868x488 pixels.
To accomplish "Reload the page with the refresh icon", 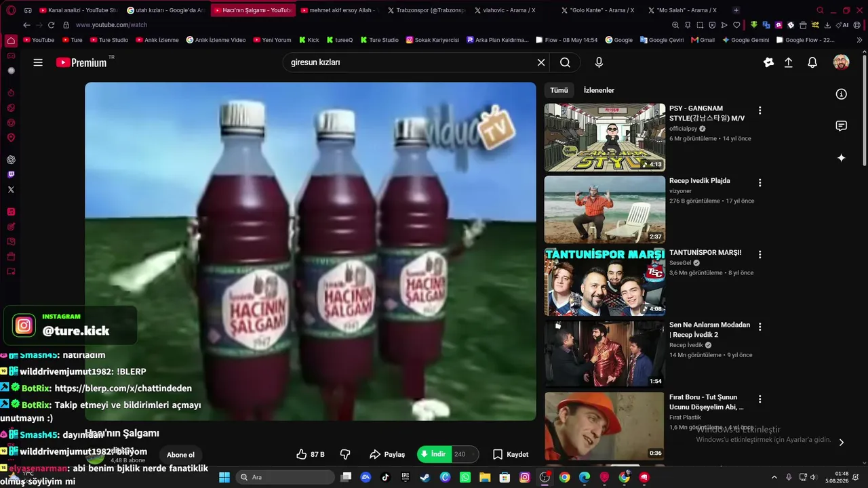I will point(51,25).
